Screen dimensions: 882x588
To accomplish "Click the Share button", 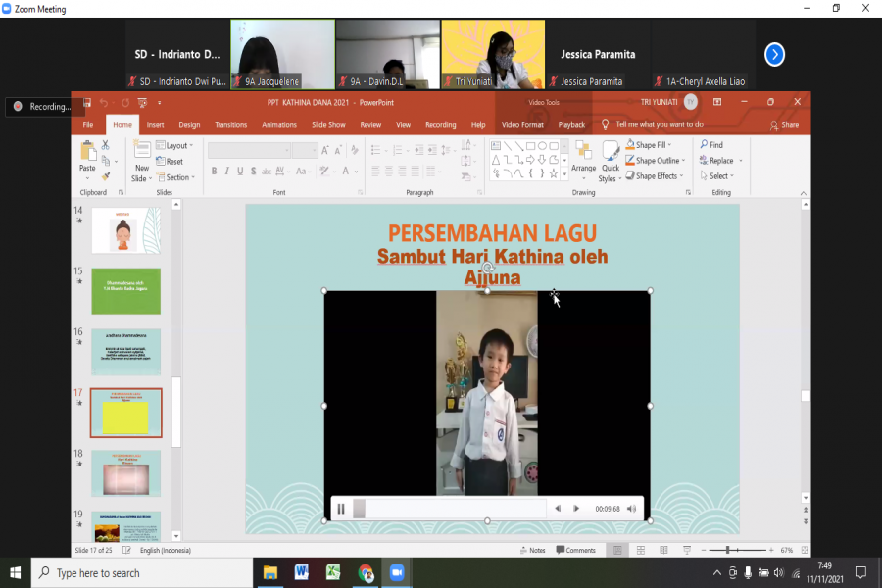I will [x=784, y=124].
